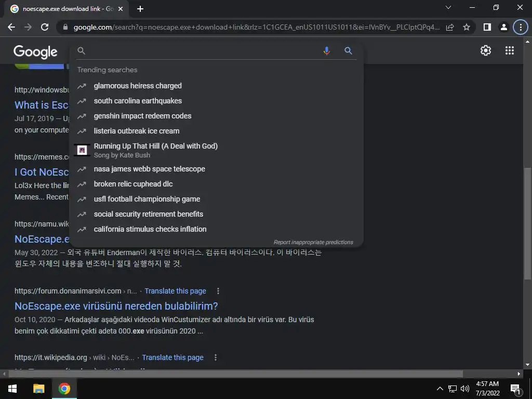532x399 pixels.
Task: Open the notification center icon
Action: [515, 389]
